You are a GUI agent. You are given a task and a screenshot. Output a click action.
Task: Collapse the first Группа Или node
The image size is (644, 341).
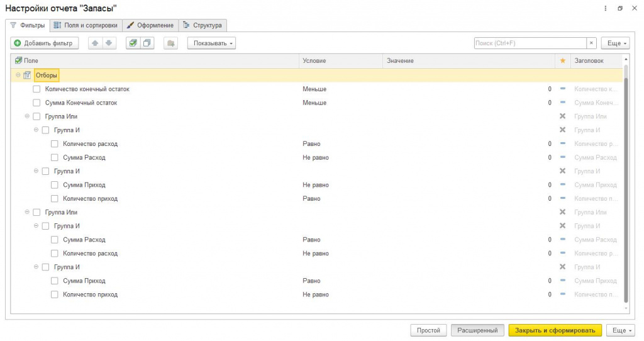pos(27,116)
